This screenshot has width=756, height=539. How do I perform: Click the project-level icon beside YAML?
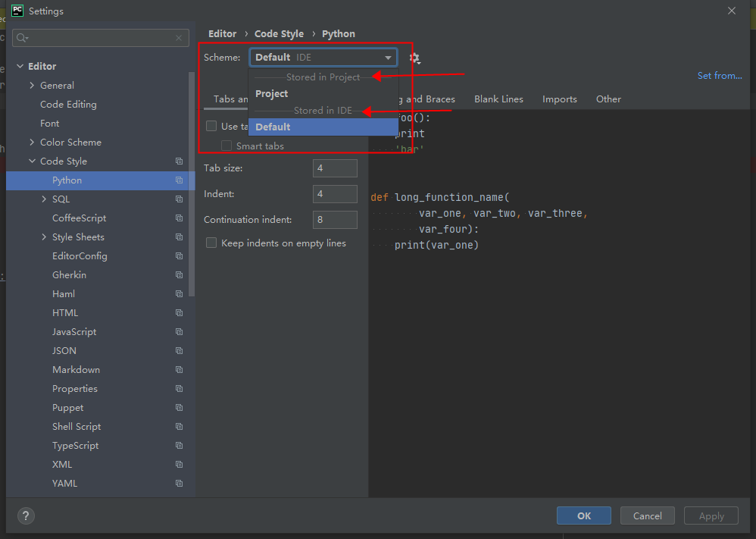[179, 484]
